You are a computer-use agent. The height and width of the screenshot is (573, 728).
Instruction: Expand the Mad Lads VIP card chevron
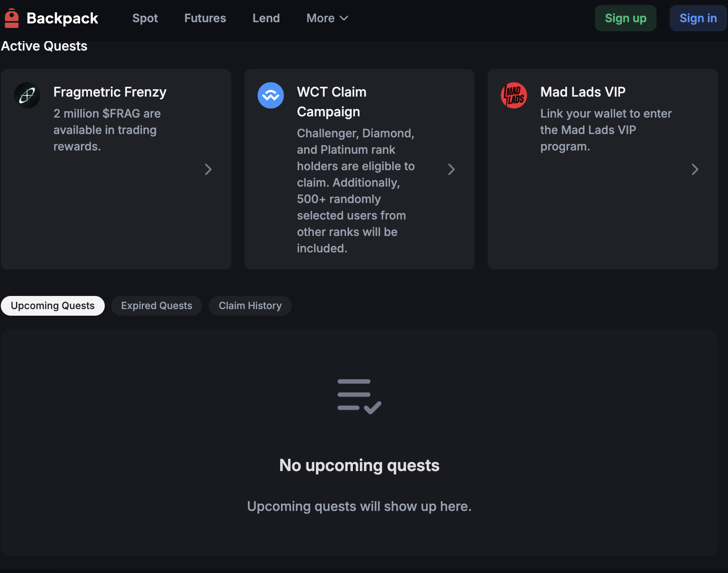[695, 169]
